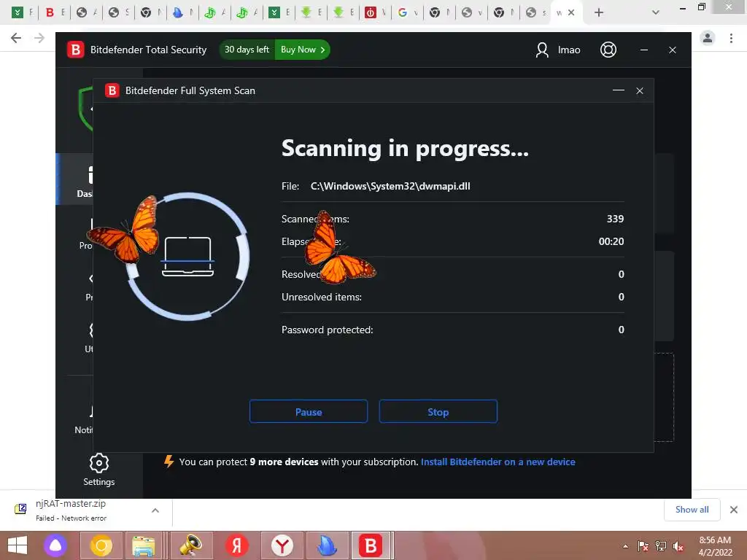747x560 pixels.
Task: Click the Bitdefender Full System Scan logo icon
Action: coord(112,90)
